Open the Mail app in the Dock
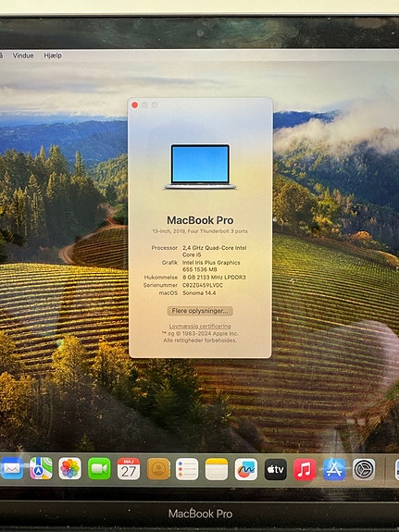Image resolution: width=399 pixels, height=532 pixels. [x=11, y=468]
